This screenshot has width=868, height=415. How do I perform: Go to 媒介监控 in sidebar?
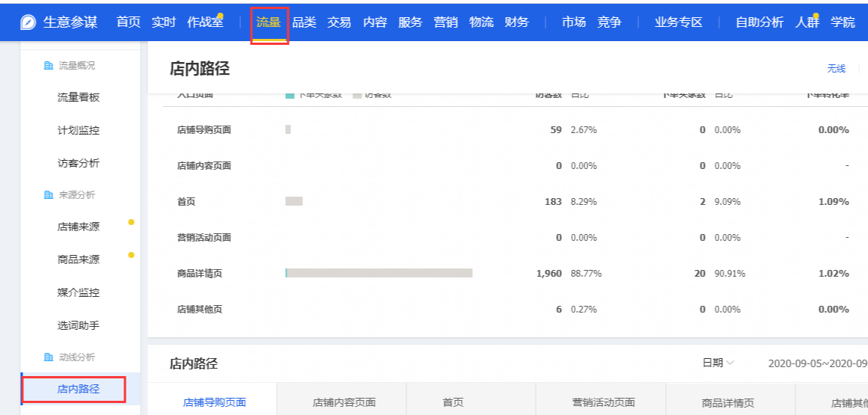(79, 292)
